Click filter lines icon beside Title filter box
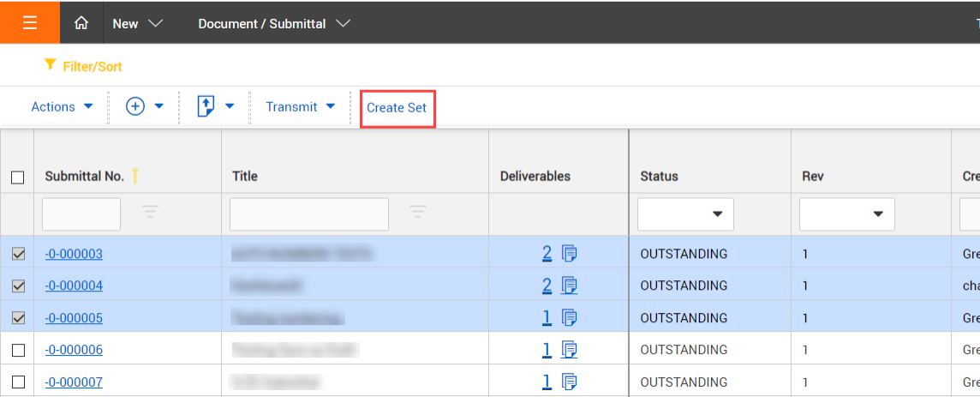The height and width of the screenshot is (397, 980). (418, 213)
